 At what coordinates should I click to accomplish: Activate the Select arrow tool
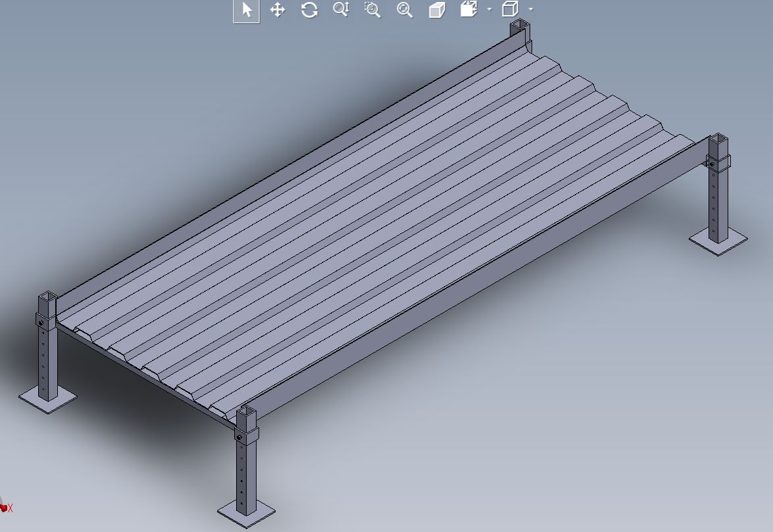coord(247,10)
